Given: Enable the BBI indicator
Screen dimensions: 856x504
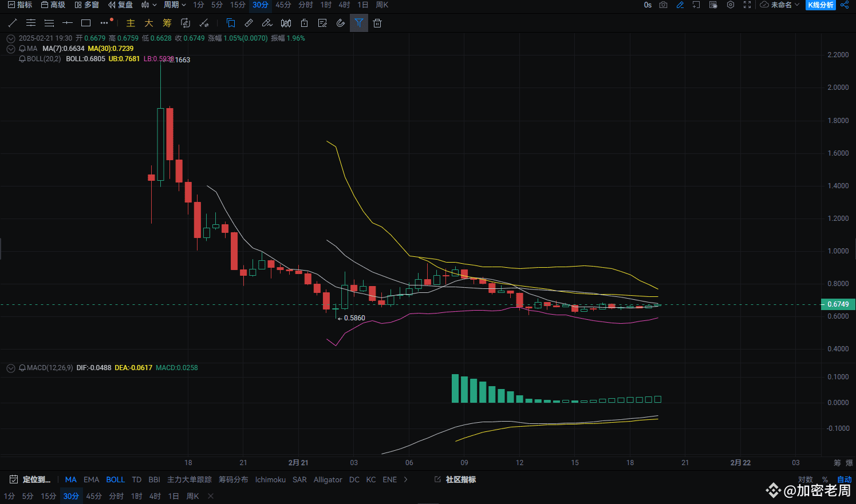Looking at the screenshot, I should coord(154,479).
